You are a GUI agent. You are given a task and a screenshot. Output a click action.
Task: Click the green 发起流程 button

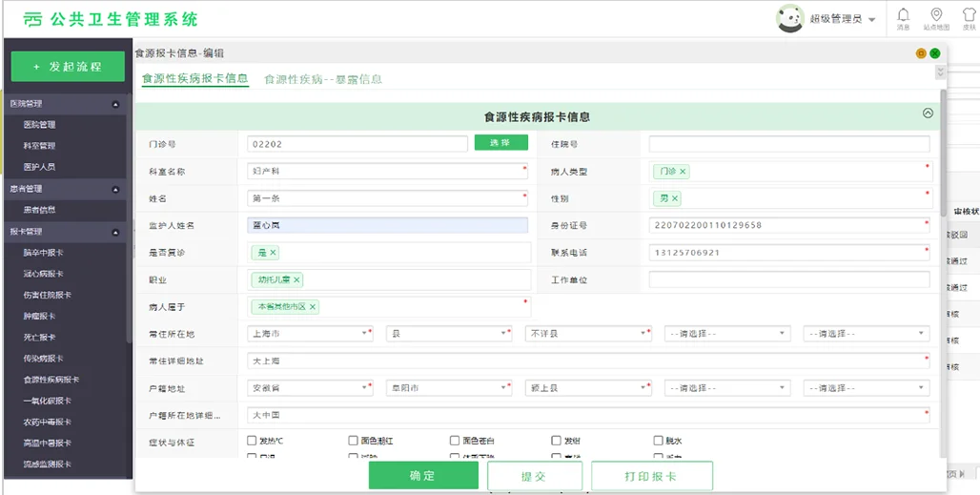[68, 66]
